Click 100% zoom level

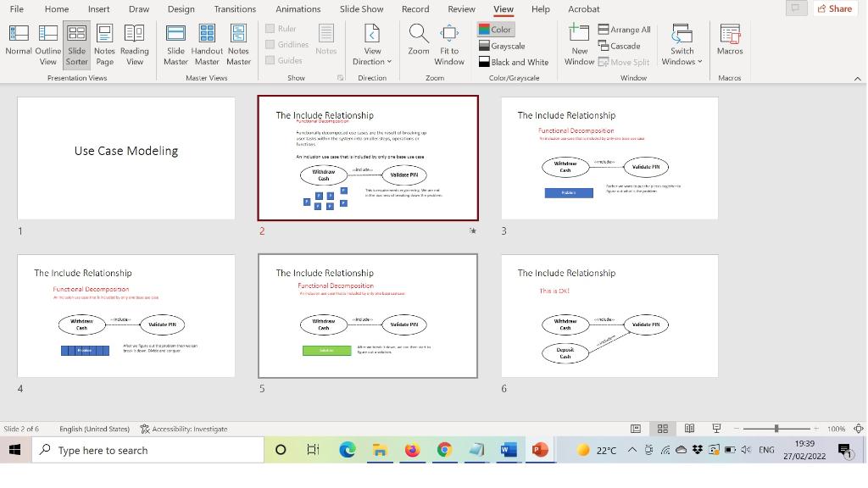click(836, 429)
